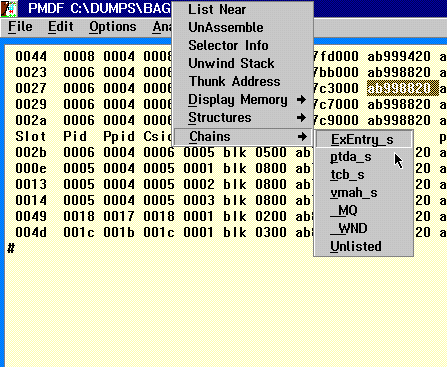Viewport: 447px width, 367px height.
Task: Click value 0300 in slot 004d row
Action: (x=271, y=232)
